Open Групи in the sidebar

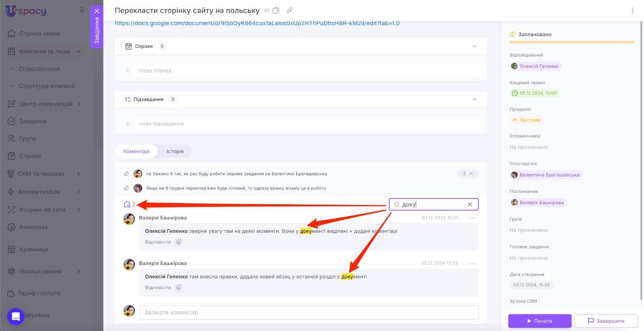(x=28, y=138)
